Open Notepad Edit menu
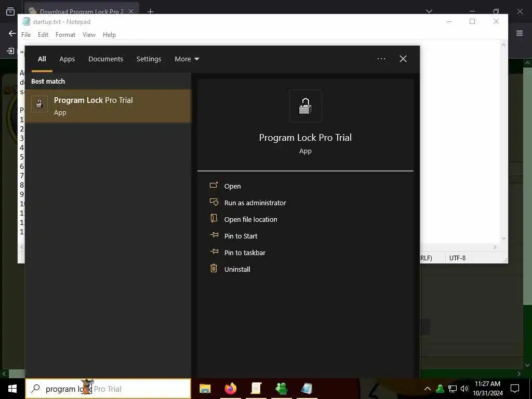Image resolution: width=532 pixels, height=399 pixels. tap(43, 35)
